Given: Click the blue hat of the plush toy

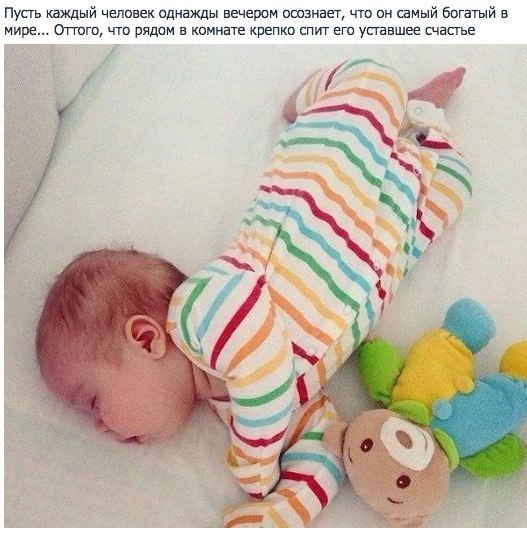Looking at the screenshot, I should [x=469, y=323].
